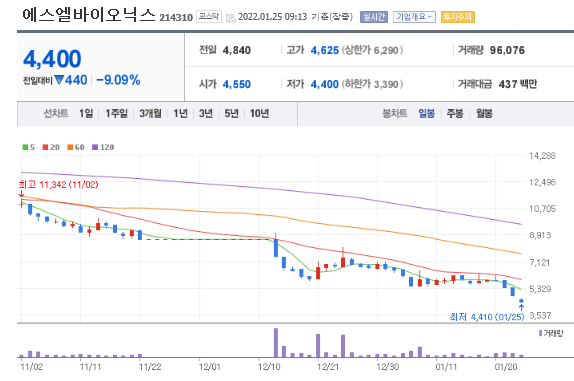Click the 하한가 3,390 text
Screen dimensions: 574x381
point(372,84)
